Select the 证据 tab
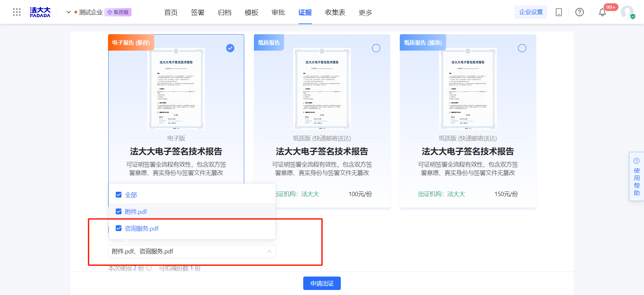Image resolution: width=644 pixels, height=295 pixels. coord(305,12)
